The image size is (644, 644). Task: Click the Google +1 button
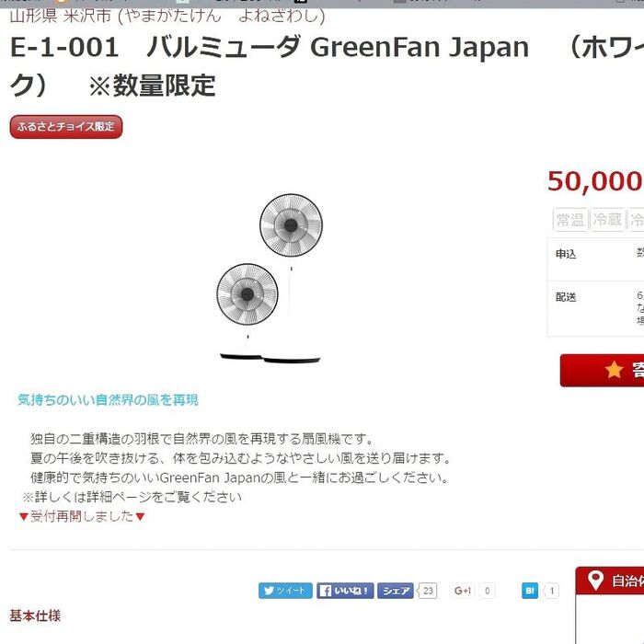coord(462,591)
